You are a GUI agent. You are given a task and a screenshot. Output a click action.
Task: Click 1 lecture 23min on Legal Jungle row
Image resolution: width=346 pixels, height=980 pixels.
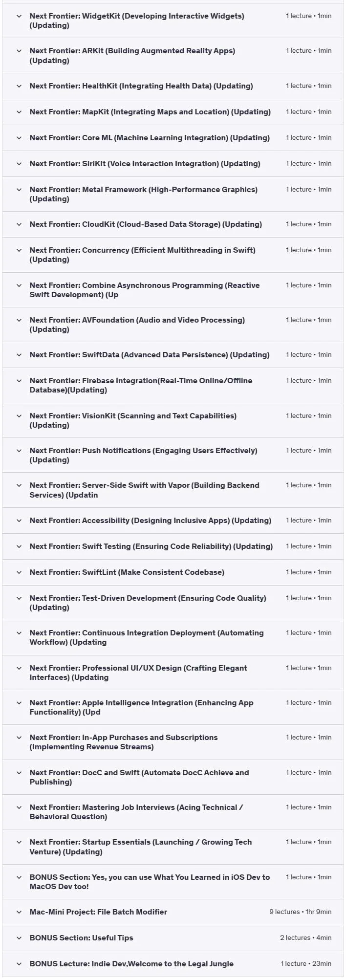point(306,964)
